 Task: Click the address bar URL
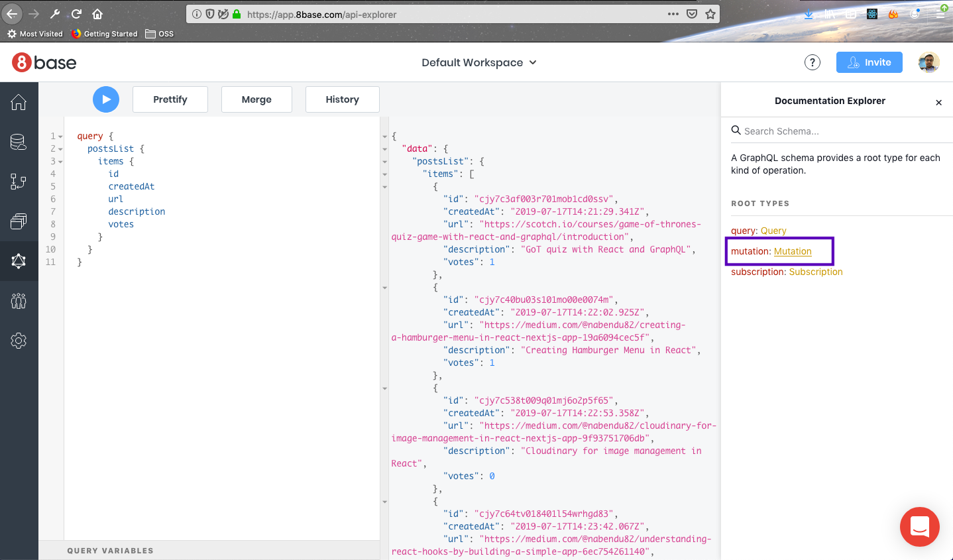(x=321, y=15)
